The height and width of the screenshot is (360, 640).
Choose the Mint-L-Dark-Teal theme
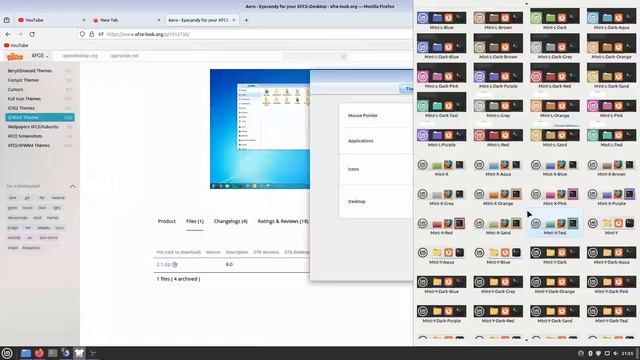(x=441, y=106)
